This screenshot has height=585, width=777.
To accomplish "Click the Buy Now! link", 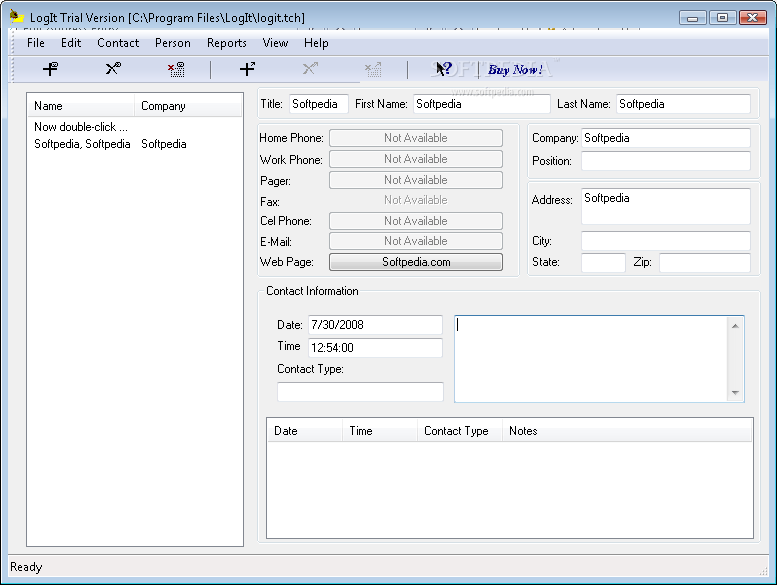I will (515, 69).
